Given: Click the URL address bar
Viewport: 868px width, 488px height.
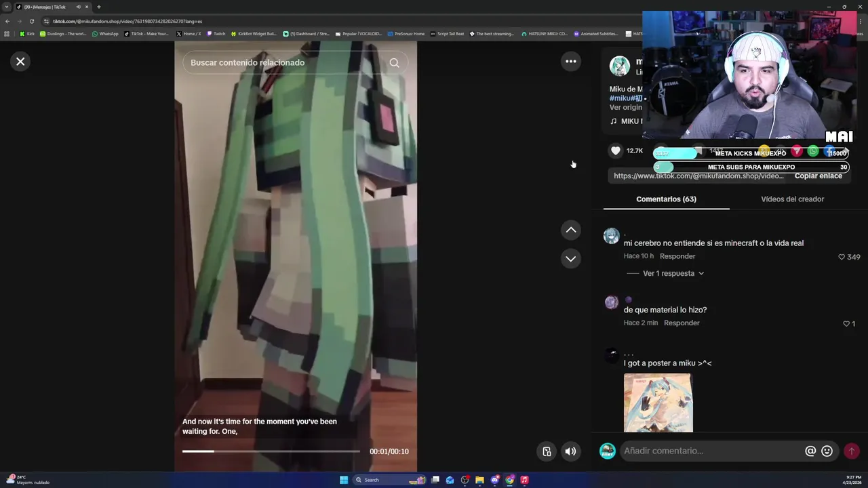Looking at the screenshot, I should click(339, 21).
